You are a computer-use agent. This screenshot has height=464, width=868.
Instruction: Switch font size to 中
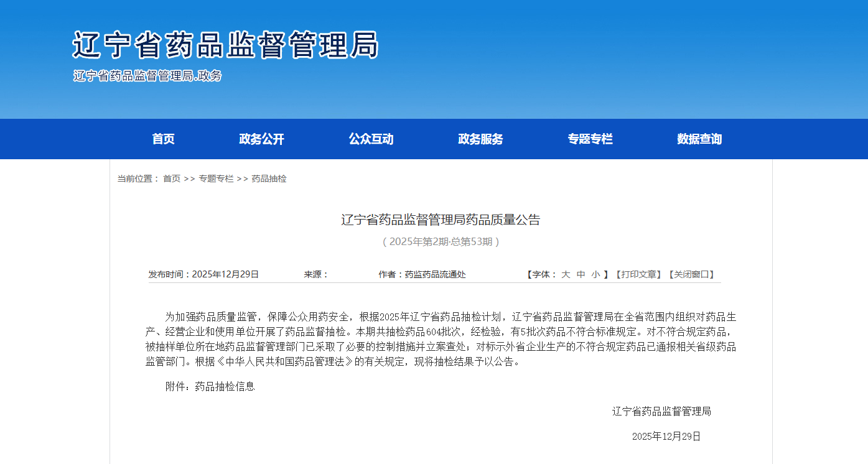pos(581,274)
